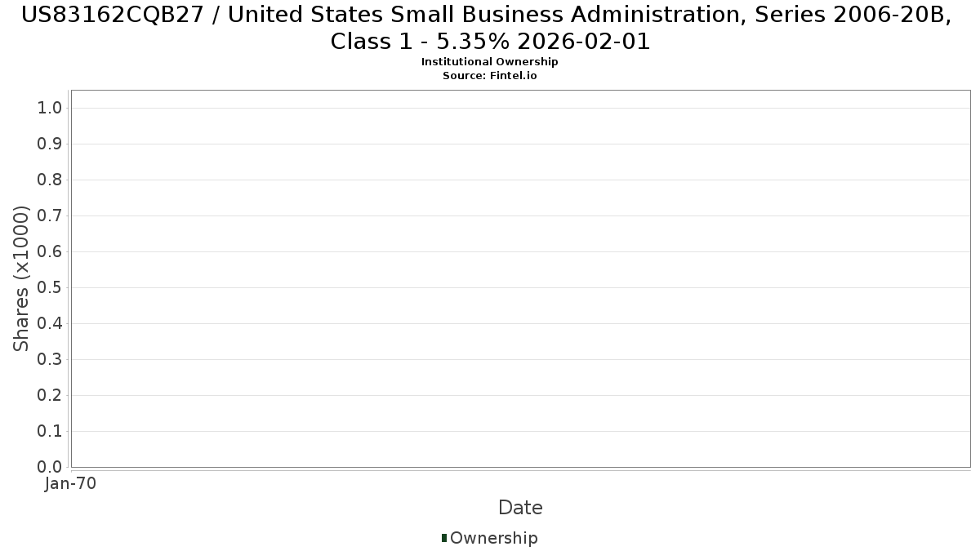Click the green Ownership legend swatch

coord(444,538)
